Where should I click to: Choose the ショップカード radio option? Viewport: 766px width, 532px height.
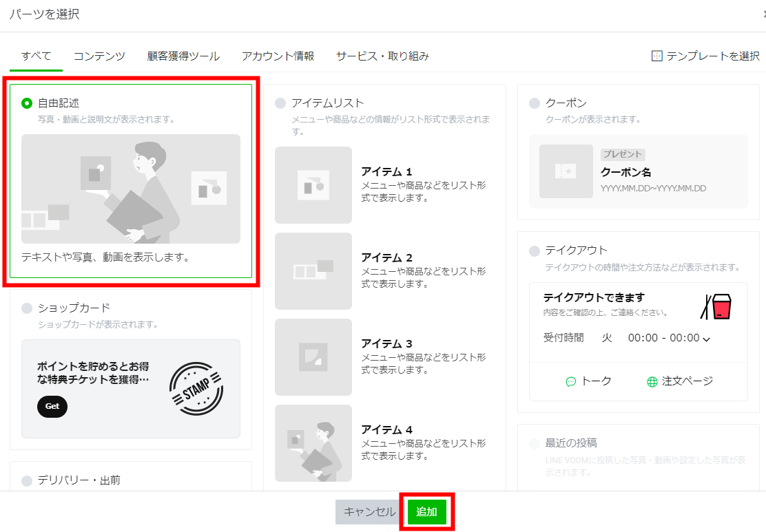pos(27,308)
